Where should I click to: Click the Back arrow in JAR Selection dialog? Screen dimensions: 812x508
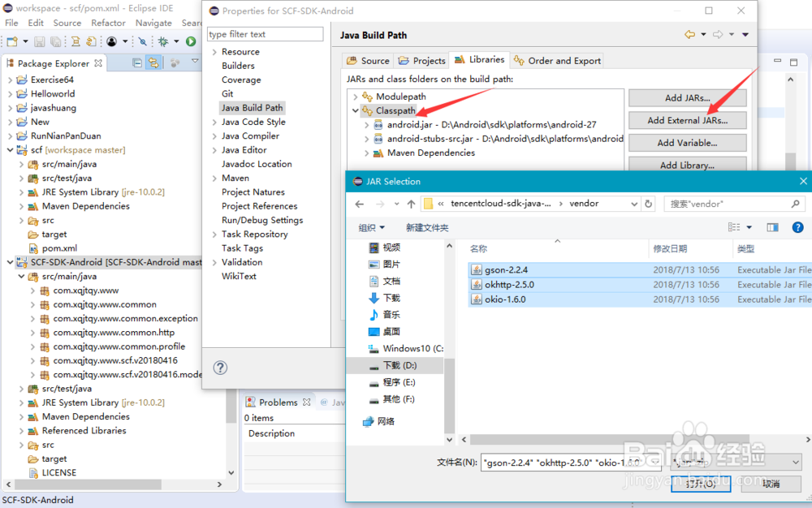(360, 204)
